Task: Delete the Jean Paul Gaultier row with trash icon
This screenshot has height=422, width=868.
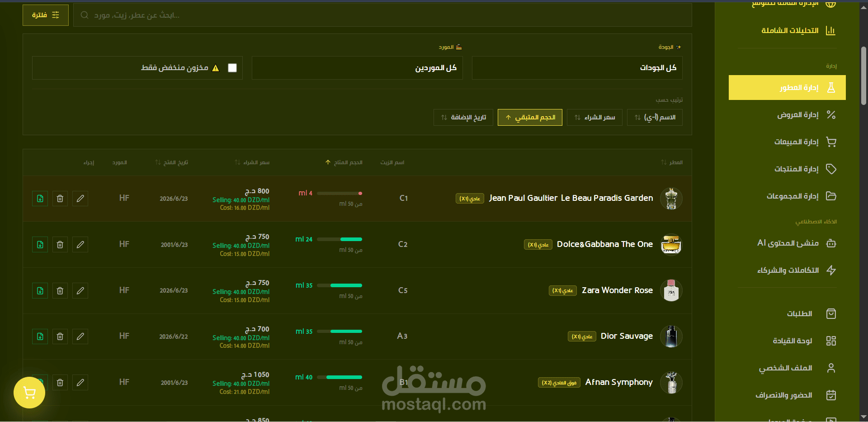Action: coord(60,199)
